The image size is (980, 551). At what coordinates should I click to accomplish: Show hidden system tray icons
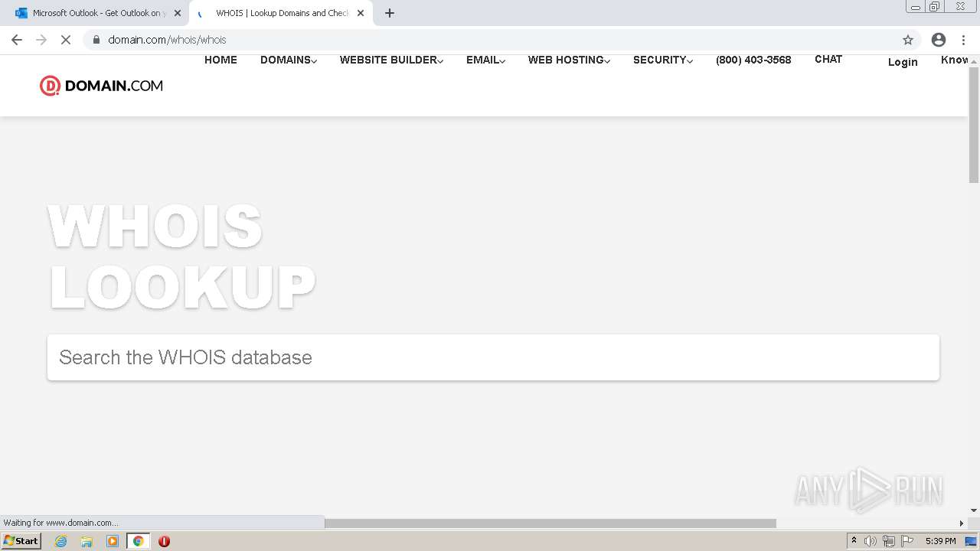click(x=854, y=541)
